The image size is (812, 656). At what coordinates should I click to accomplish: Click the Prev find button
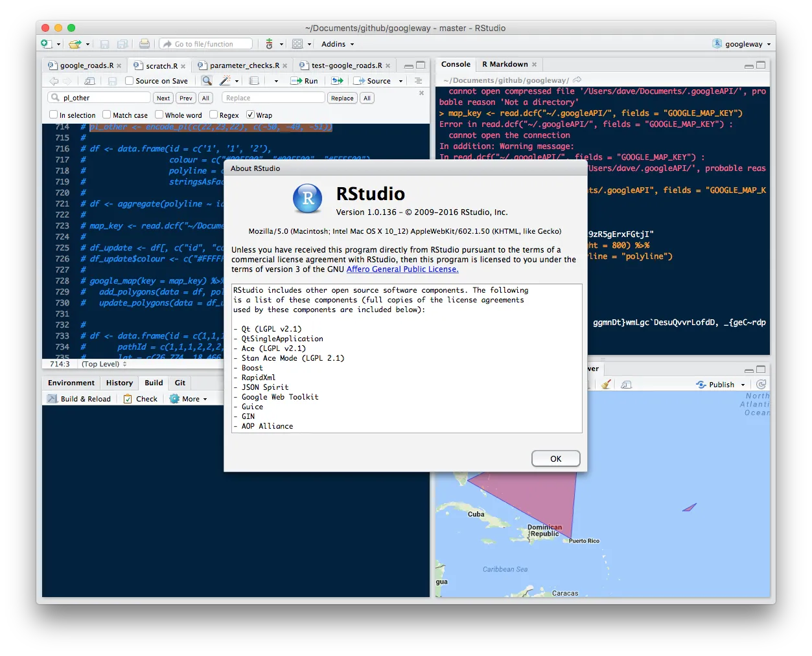coord(186,98)
